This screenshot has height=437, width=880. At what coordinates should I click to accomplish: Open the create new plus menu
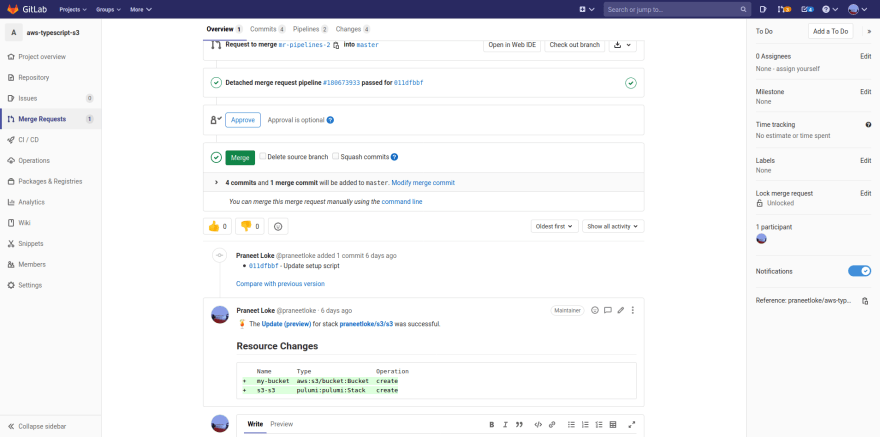[586, 9]
